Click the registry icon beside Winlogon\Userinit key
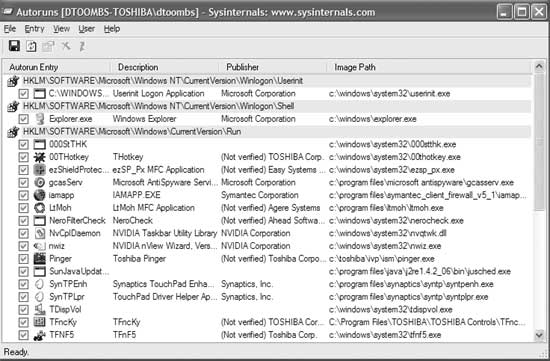Image resolution: width=550 pixels, height=361 pixels. [13, 81]
